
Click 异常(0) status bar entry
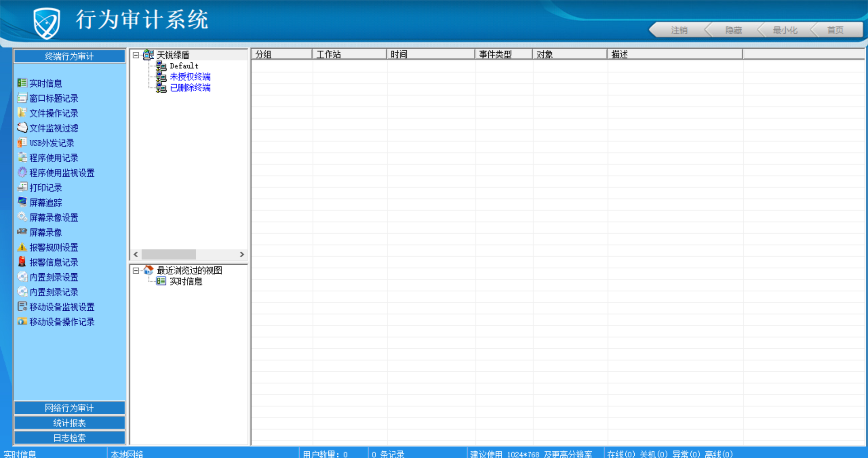[x=686, y=454]
